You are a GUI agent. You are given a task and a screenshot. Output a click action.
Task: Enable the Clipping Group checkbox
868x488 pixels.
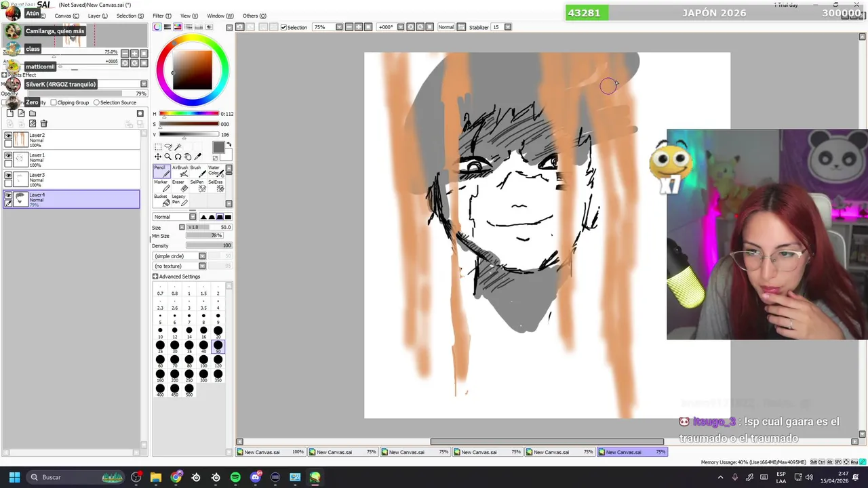click(x=54, y=102)
